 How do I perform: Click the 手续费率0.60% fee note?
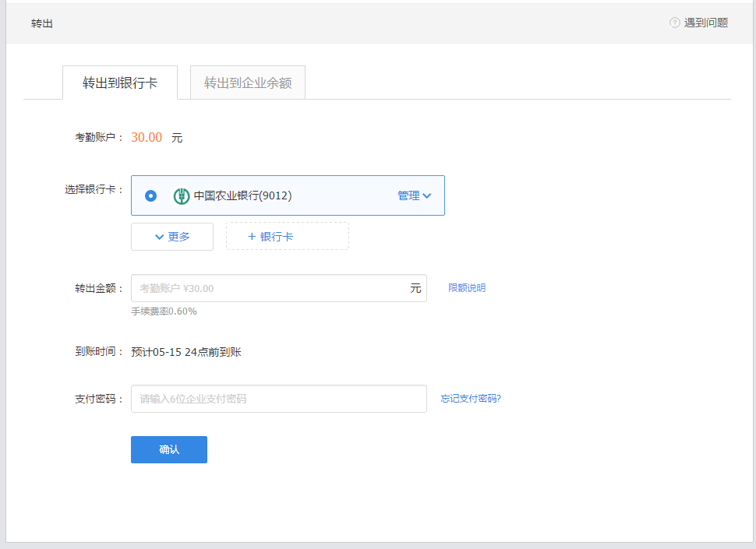coord(164,311)
